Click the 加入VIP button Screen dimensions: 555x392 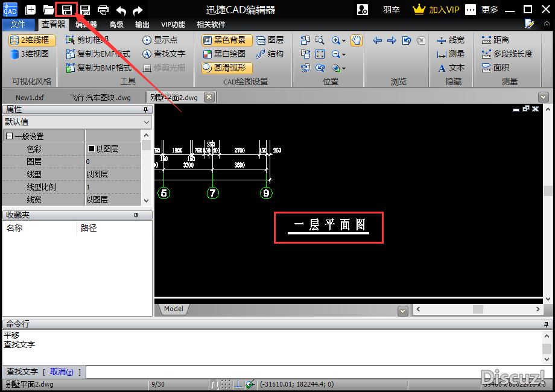pyautogui.click(x=436, y=10)
